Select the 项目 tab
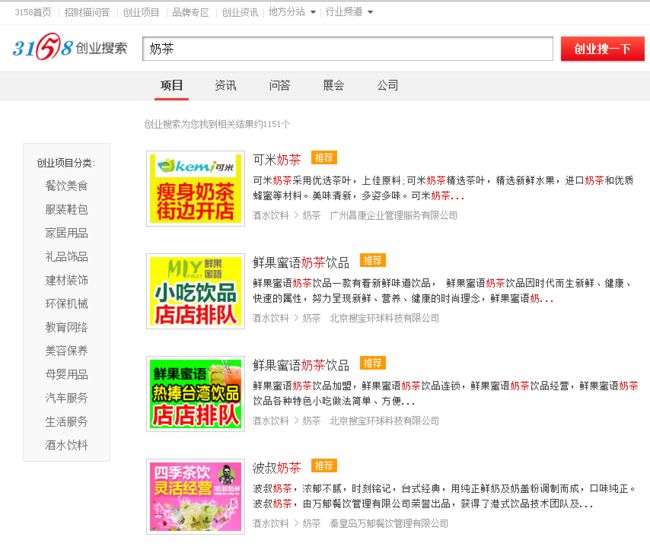The height and width of the screenshot is (556, 650). pyautogui.click(x=171, y=85)
